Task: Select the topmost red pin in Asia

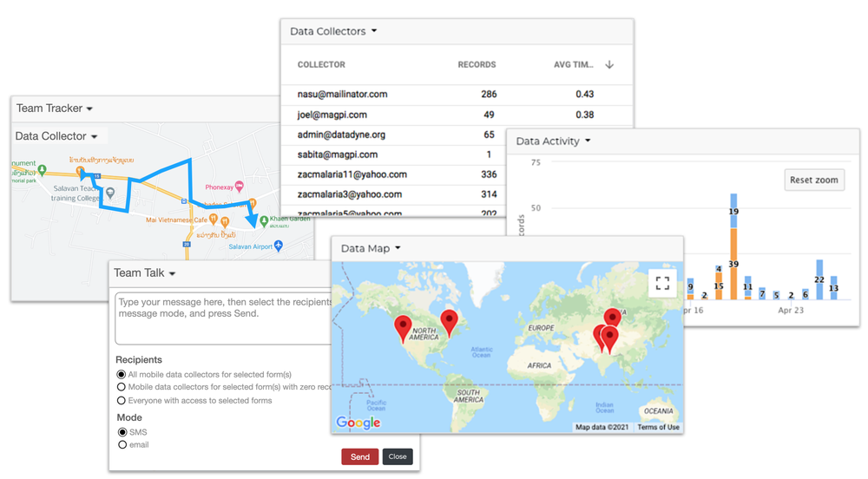Action: (x=612, y=318)
